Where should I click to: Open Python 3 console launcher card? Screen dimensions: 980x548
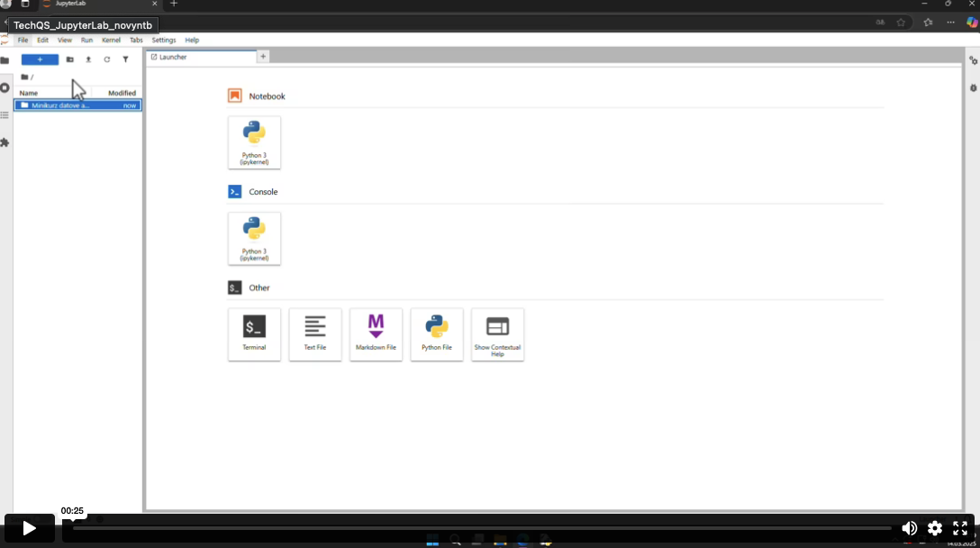(254, 238)
